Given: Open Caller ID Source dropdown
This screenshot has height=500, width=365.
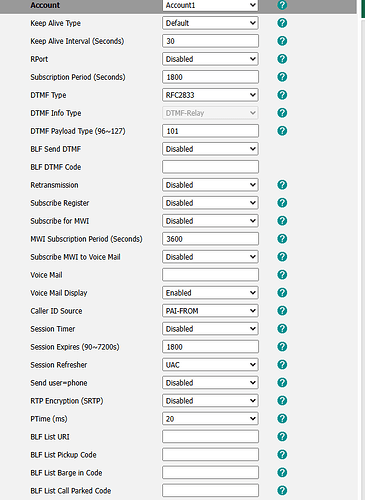Looking at the screenshot, I should coord(210,311).
